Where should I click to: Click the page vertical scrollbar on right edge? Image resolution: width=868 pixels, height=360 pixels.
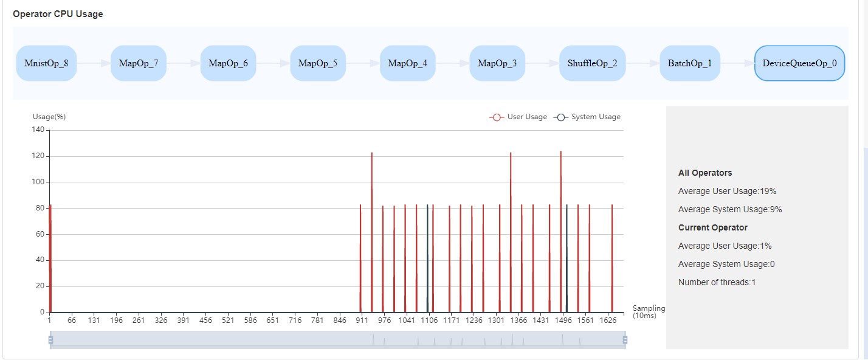point(865,182)
